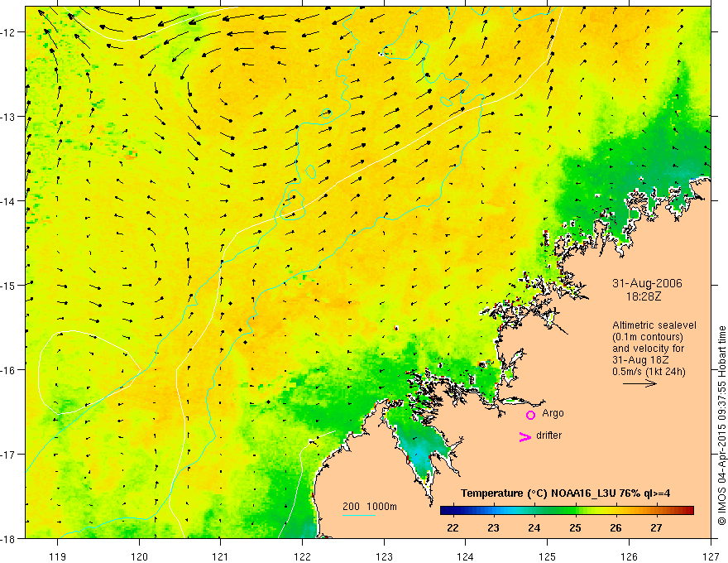Click the temperature color bar legend
This screenshot has height=563, width=728.
pos(567,511)
